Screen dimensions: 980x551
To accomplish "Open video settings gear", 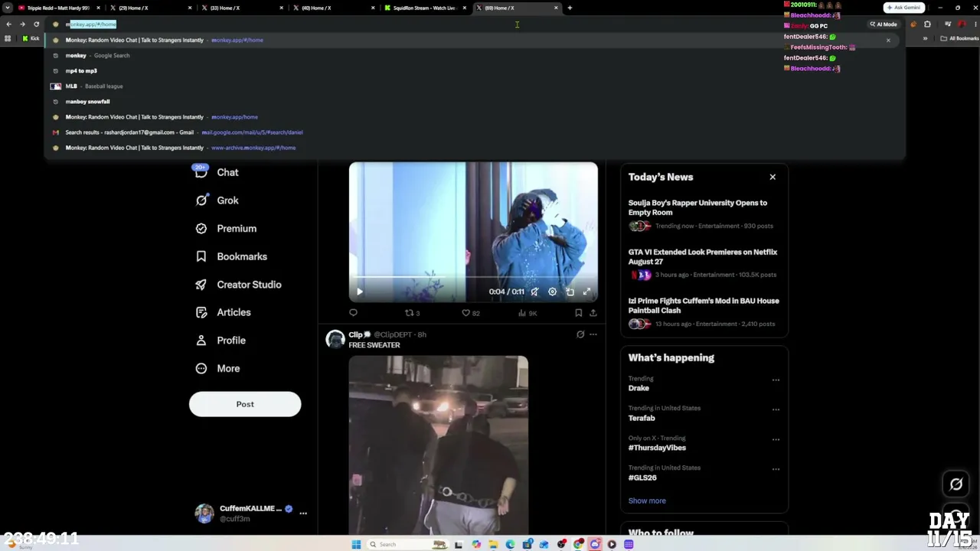I will pyautogui.click(x=552, y=292).
